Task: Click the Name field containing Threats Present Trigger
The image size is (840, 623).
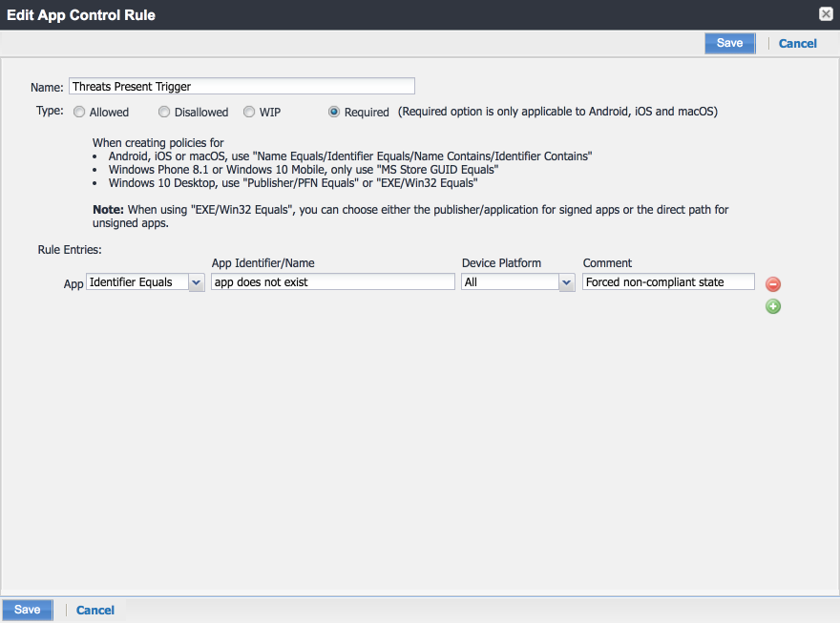Action: (241, 86)
